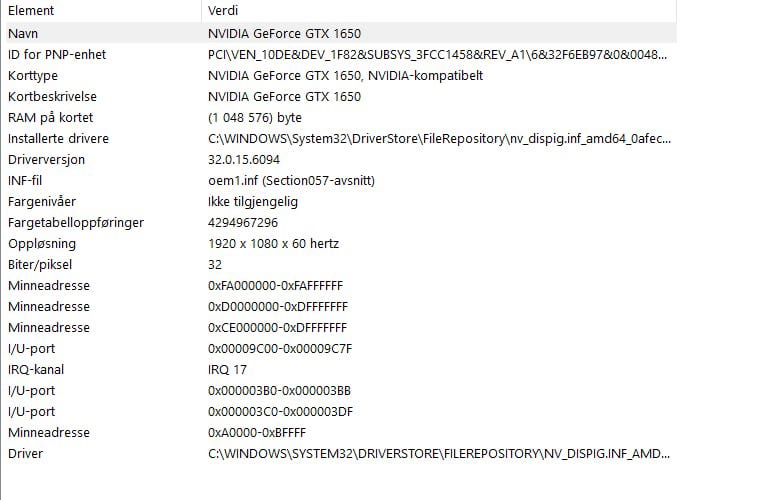This screenshot has width=760, height=500.
Task: Select the IRQ-kanal row
Action: 36,369
